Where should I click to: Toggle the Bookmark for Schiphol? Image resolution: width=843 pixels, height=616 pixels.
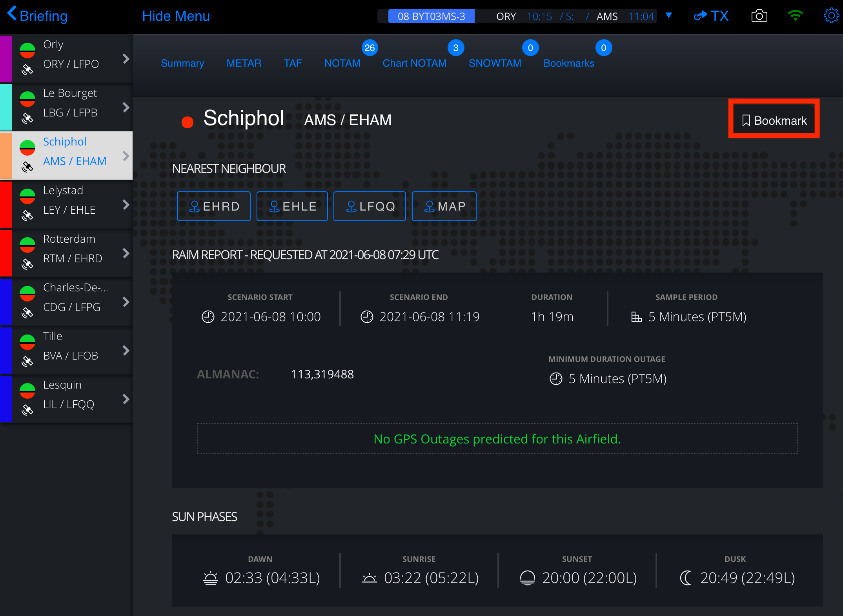coord(774,120)
